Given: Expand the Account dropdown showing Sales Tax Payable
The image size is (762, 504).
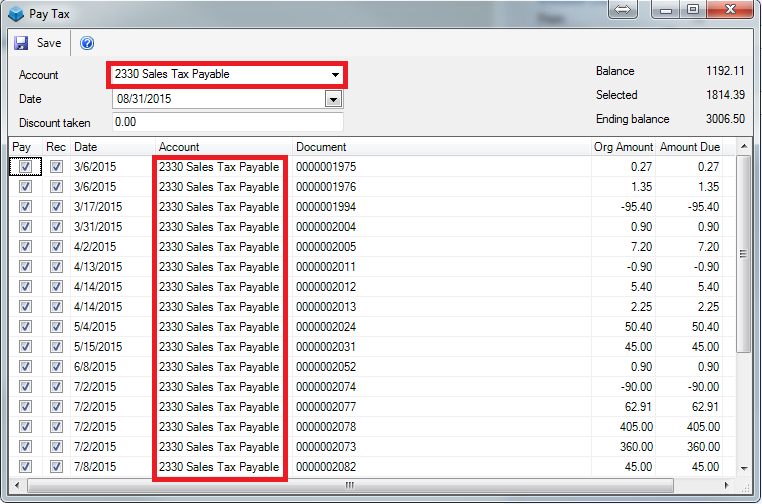Looking at the screenshot, I should click(x=335, y=75).
